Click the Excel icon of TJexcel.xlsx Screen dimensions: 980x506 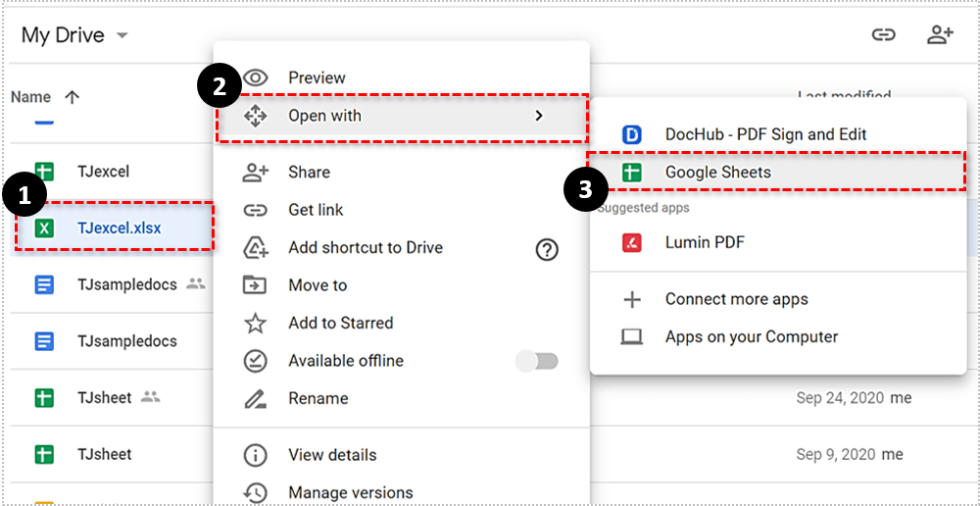pyautogui.click(x=44, y=228)
